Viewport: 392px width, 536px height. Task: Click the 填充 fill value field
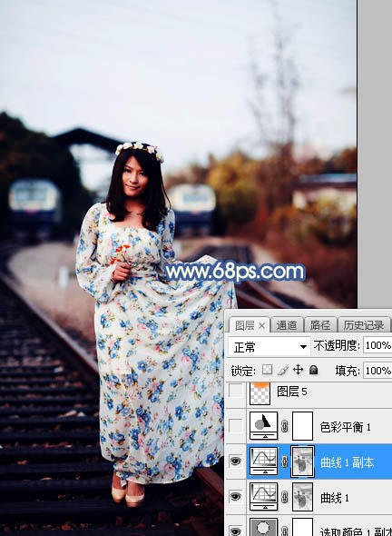[377, 371]
